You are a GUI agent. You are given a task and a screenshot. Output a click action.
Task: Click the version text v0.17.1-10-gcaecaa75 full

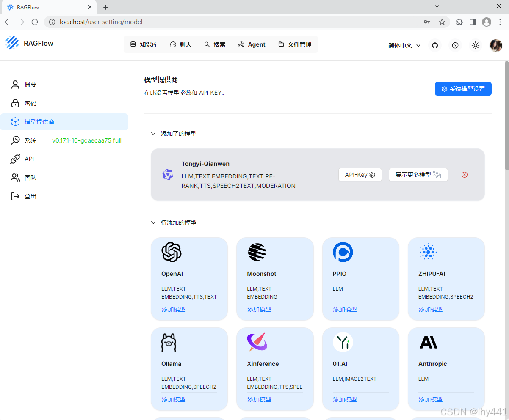coord(87,140)
